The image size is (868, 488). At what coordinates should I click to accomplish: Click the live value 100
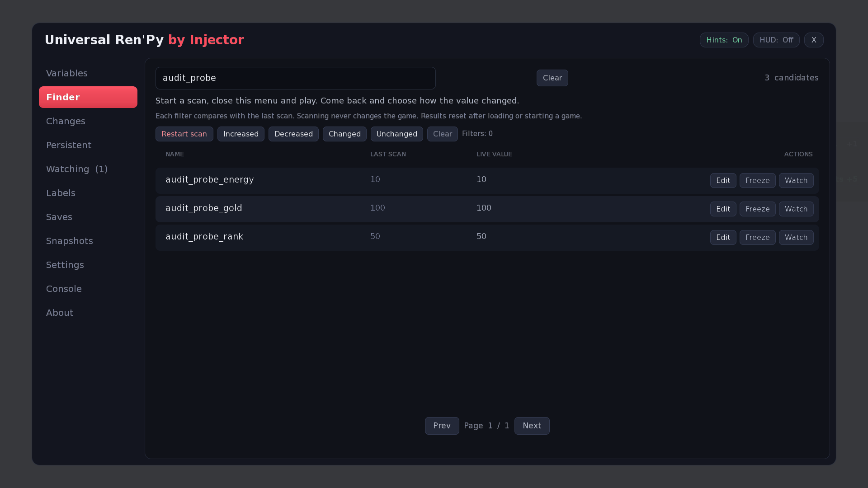484,208
